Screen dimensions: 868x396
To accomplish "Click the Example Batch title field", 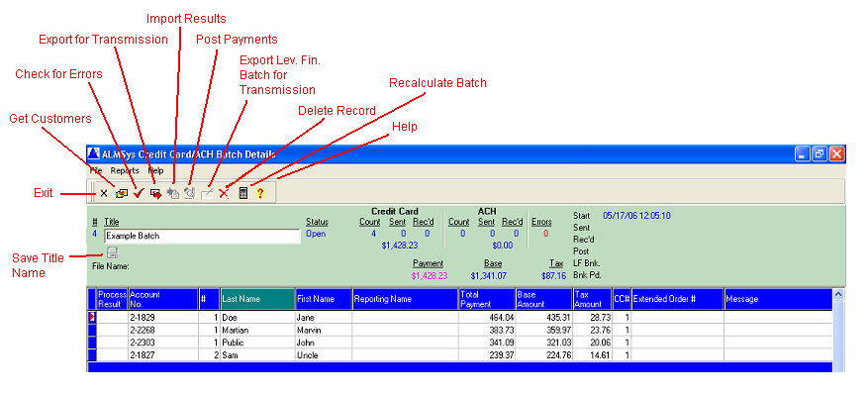I will click(202, 236).
